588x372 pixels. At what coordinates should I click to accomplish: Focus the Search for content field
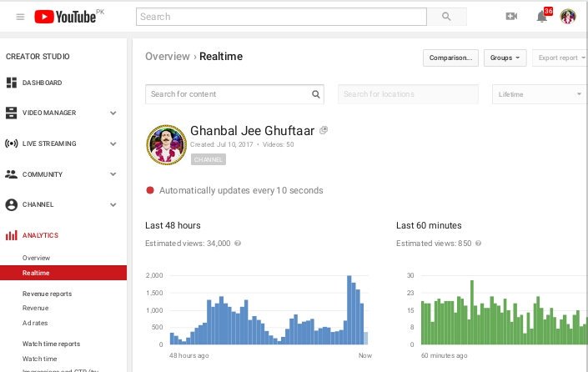point(234,94)
